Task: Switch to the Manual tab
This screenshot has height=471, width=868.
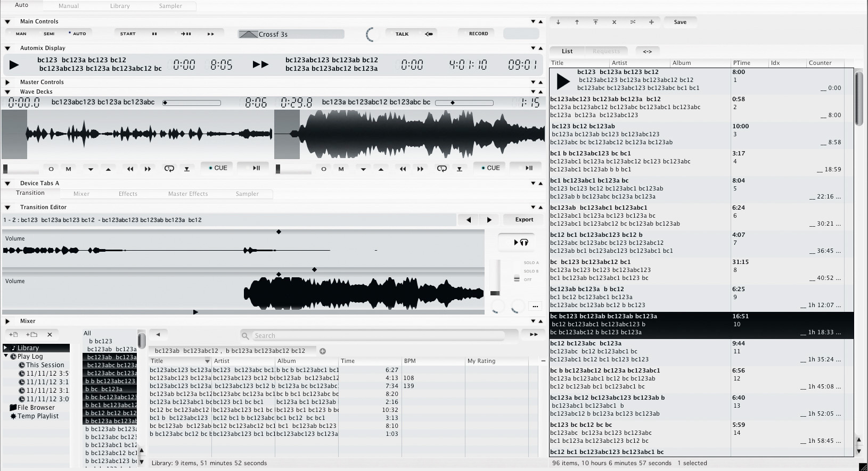Action: coord(69,6)
